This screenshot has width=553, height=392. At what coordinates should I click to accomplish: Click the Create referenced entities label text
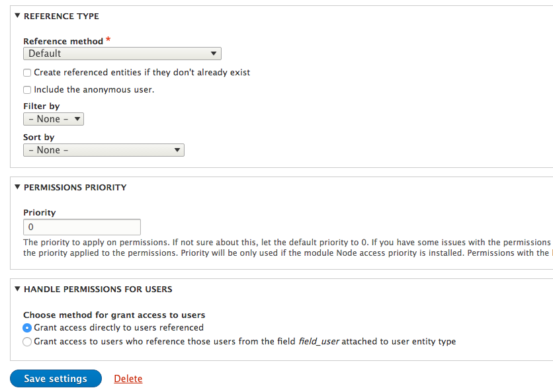[x=142, y=73]
